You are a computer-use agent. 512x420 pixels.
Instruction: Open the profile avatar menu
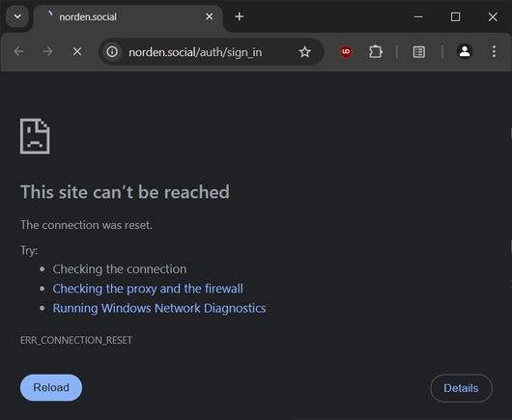(x=465, y=51)
